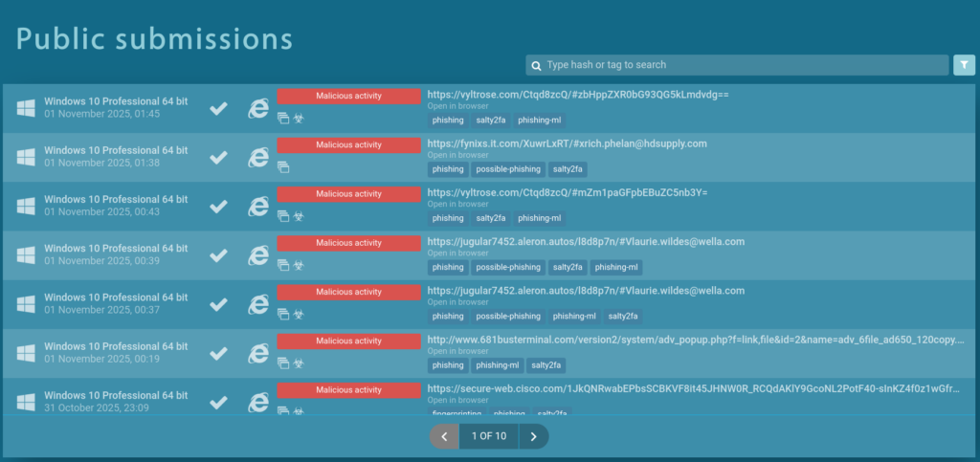Click Internet Explorer icon in 01:45 row

click(x=257, y=108)
